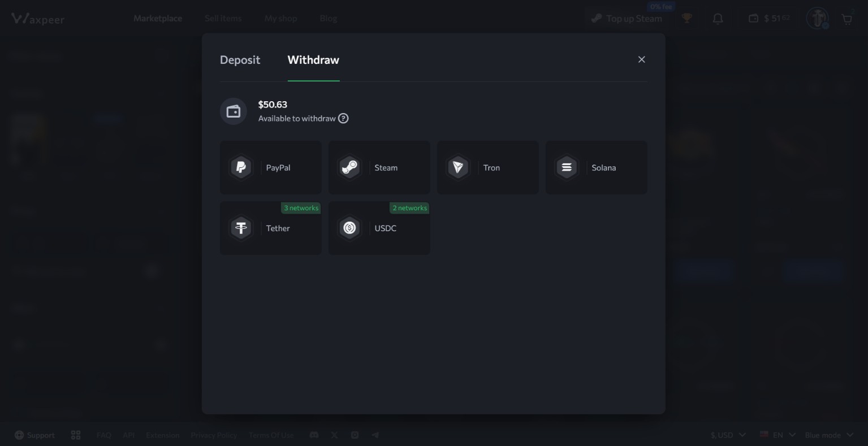This screenshot has height=446, width=868.
Task: Open the FAQ link
Action: coord(103,435)
